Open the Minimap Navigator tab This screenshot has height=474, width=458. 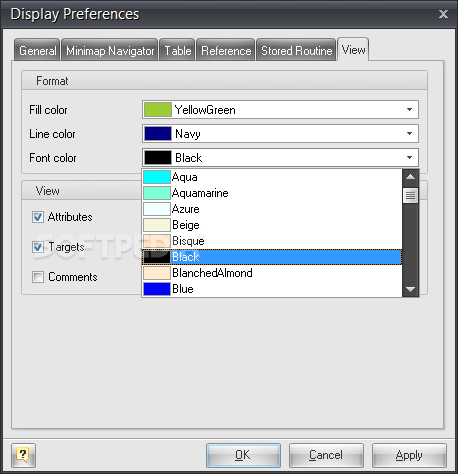[x=110, y=50]
